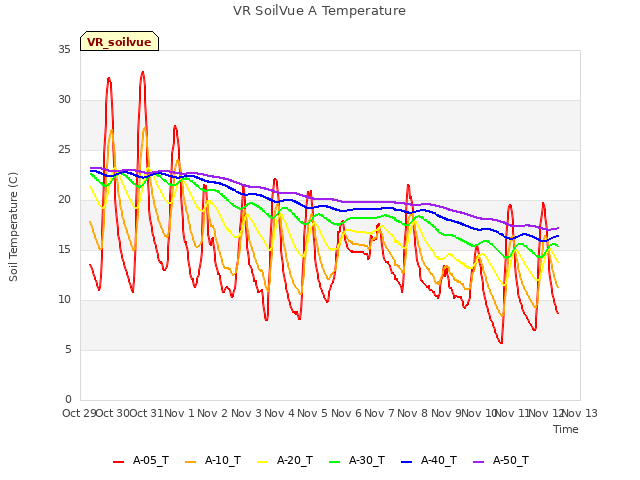Click the 35 y-axis tick label
Viewport: 640px width, 480px height.
pos(64,50)
